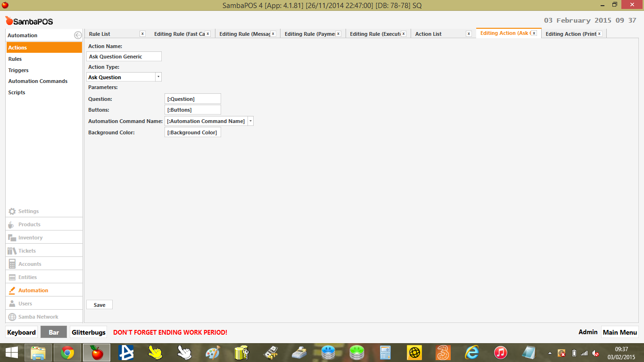
Task: Select Triggers in the Automation menu
Action: [18, 70]
